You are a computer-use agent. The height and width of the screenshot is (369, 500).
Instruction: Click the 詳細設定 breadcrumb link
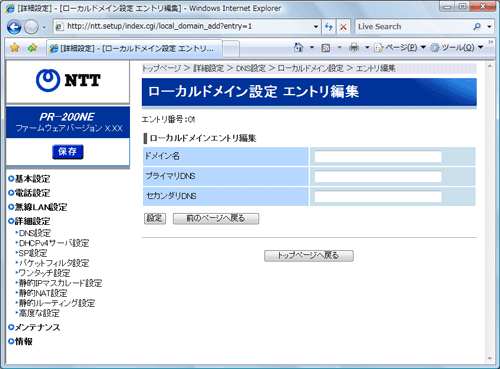[x=208, y=68]
